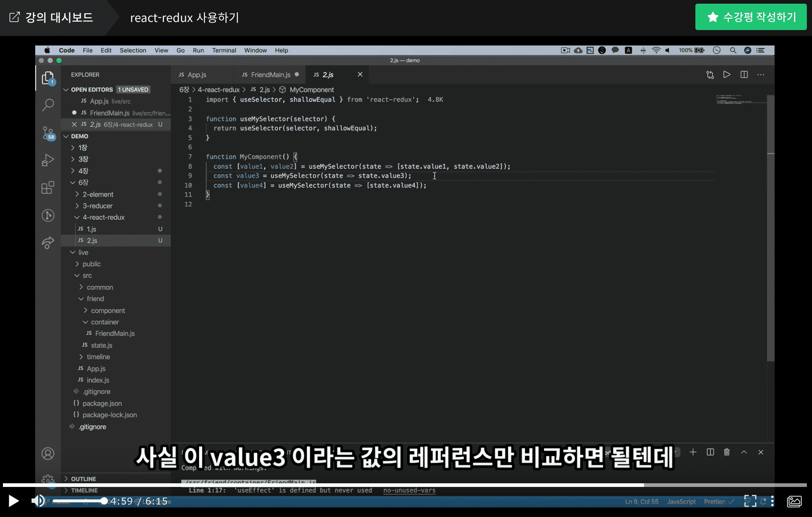Open the Go menu

point(180,50)
